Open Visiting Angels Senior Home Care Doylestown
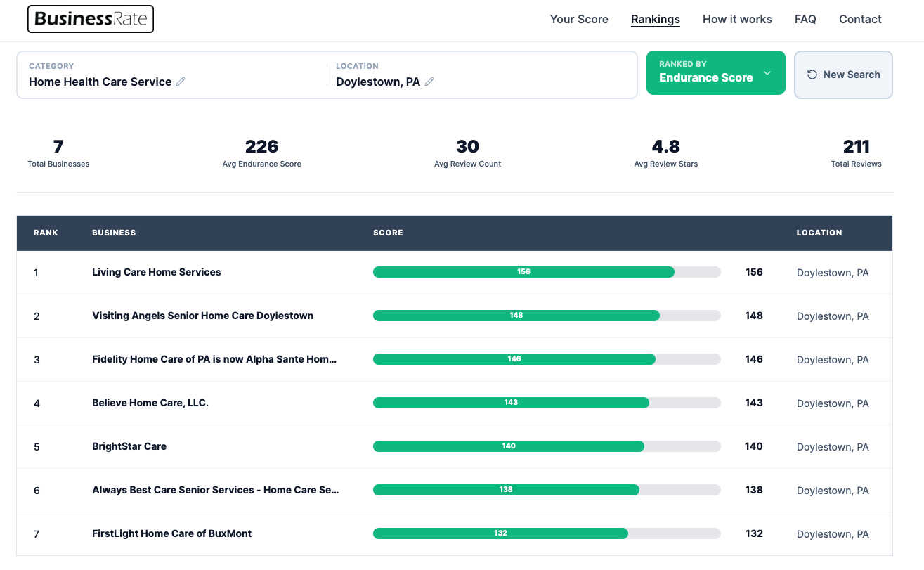The image size is (924, 570). pos(202,316)
